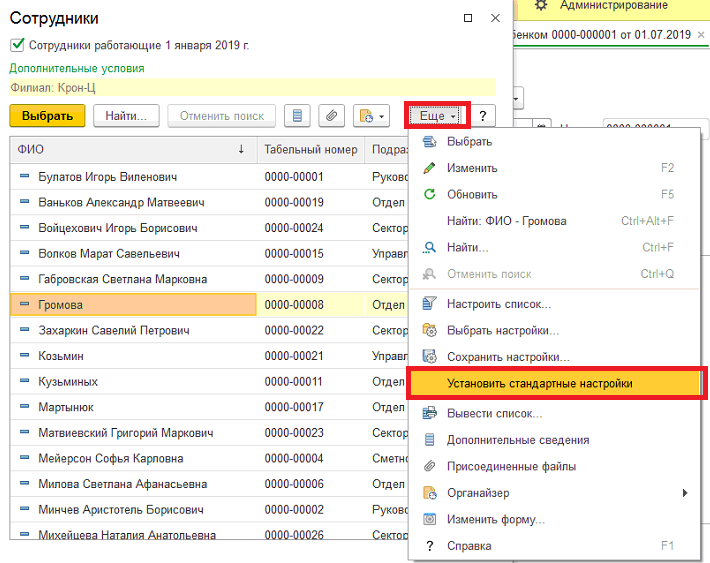Click the list settings icon beside Настроить список
710x563 pixels.
coord(429,303)
